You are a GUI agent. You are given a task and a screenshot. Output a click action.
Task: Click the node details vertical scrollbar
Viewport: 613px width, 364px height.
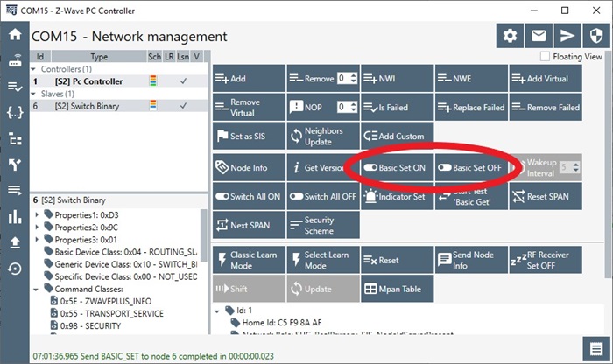(x=203, y=235)
